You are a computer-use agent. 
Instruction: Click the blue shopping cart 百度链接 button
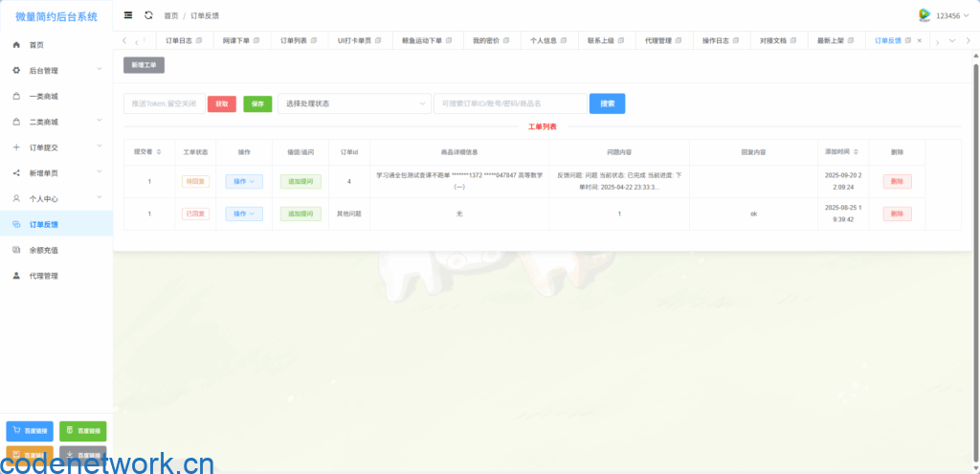[x=30, y=432]
